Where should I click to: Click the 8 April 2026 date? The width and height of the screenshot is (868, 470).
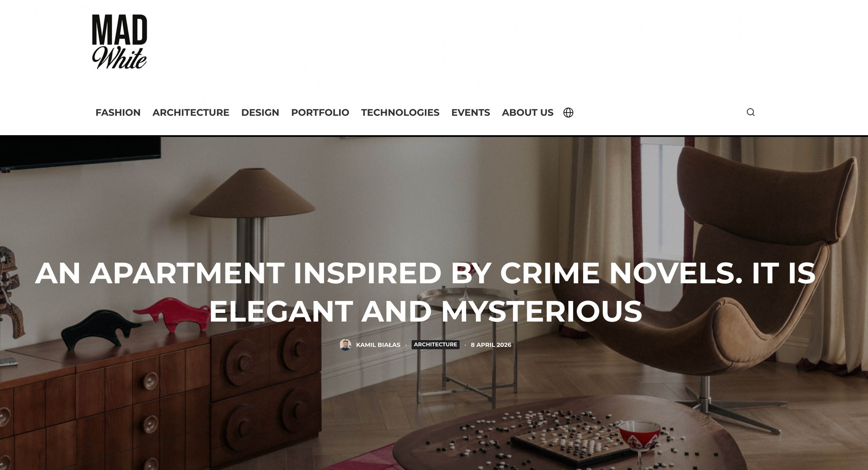point(491,345)
